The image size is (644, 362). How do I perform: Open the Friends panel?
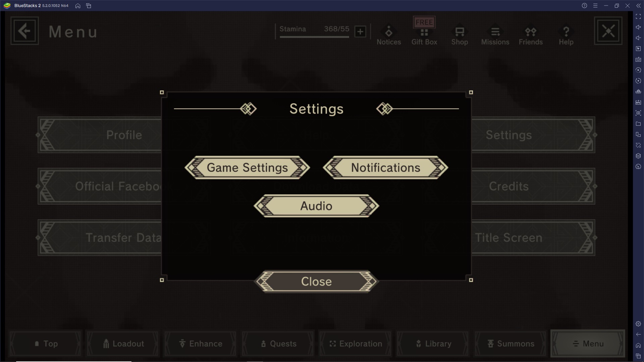tap(530, 35)
